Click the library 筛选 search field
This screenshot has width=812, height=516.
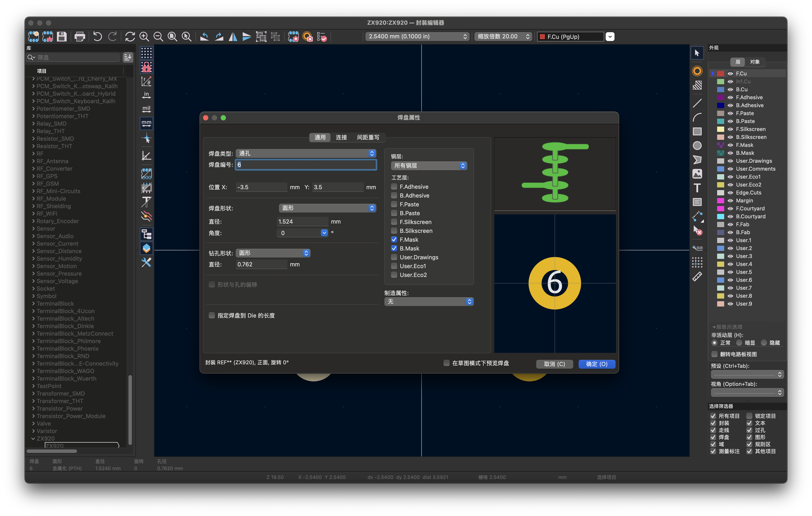[73, 57]
